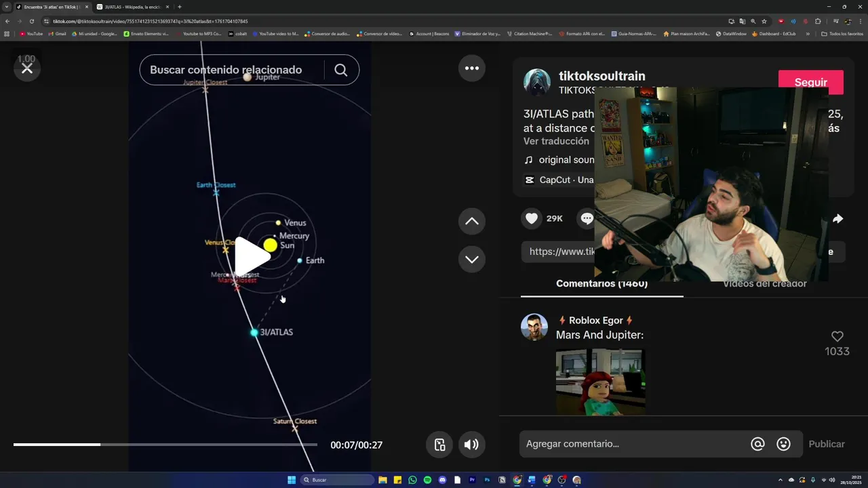Open Roblox Egor commenter avatar
Viewport: 868px width, 488px height.
pos(534,327)
